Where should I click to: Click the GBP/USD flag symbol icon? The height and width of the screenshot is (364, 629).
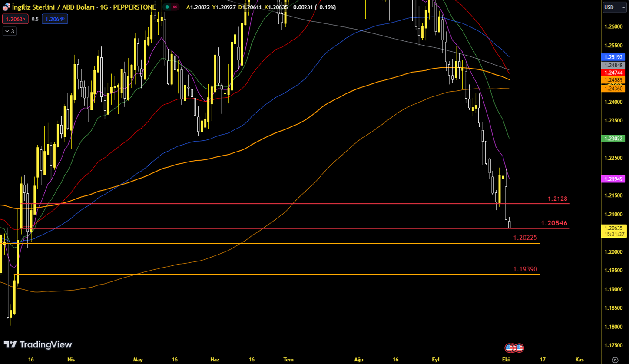pyautogui.click(x=6, y=7)
